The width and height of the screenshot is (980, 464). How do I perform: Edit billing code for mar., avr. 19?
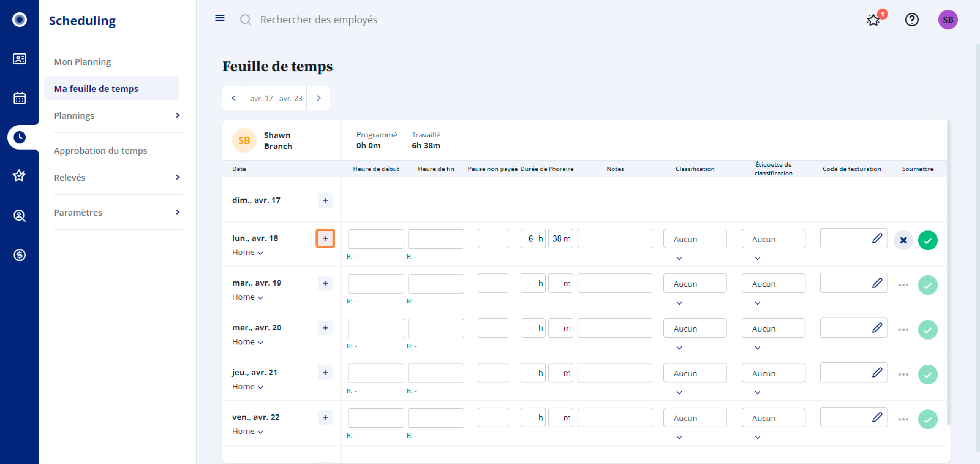(877, 283)
